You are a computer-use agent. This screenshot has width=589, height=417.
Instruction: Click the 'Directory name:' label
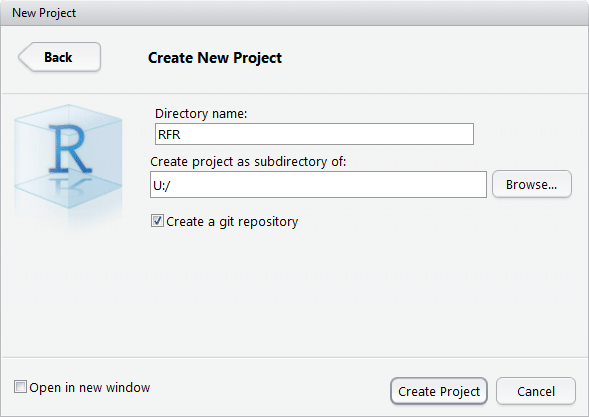point(201,113)
